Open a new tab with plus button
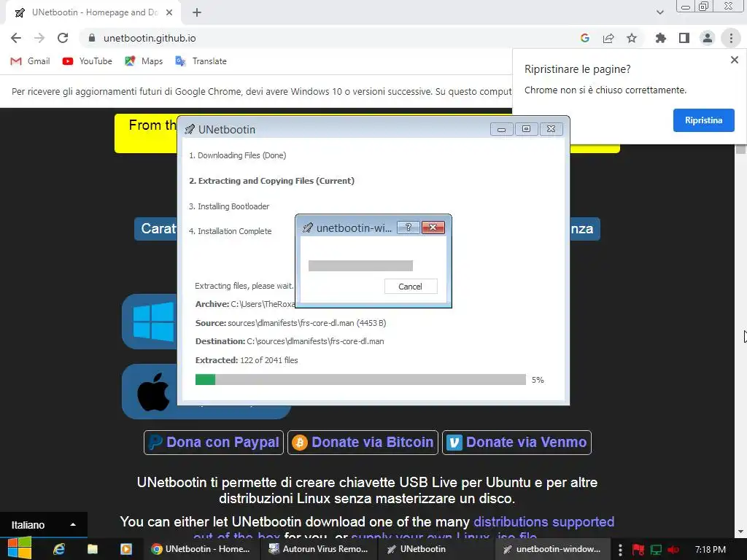The image size is (747, 560). 197,12
